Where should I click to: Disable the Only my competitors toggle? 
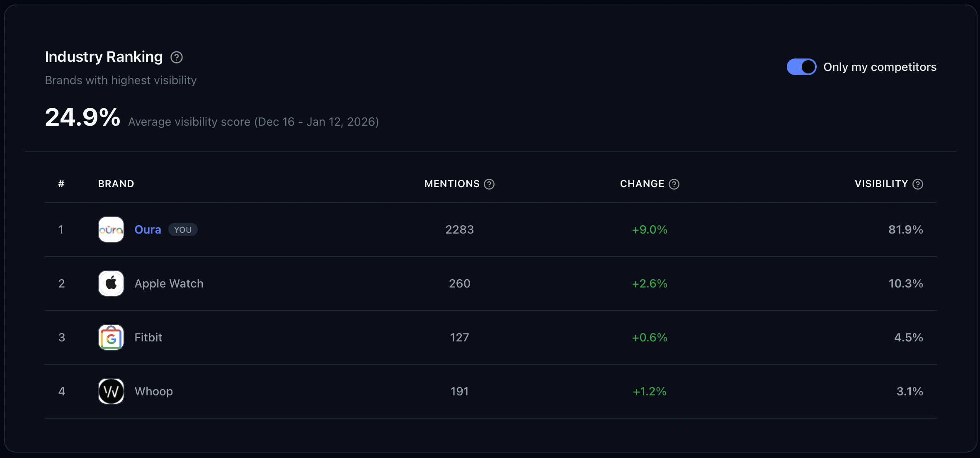click(x=801, y=66)
